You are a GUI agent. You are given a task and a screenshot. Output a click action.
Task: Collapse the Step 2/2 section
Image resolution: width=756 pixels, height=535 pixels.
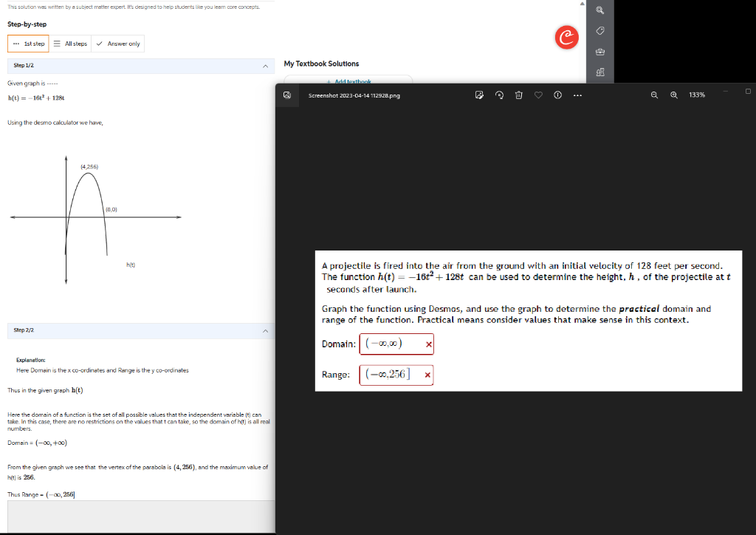(265, 330)
